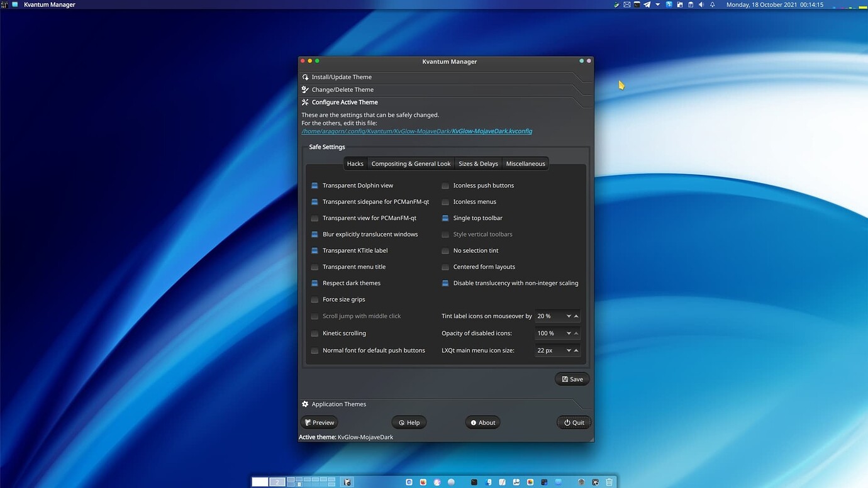Increase Tint label icons on mouseover value
868x488 pixels.
click(x=576, y=316)
